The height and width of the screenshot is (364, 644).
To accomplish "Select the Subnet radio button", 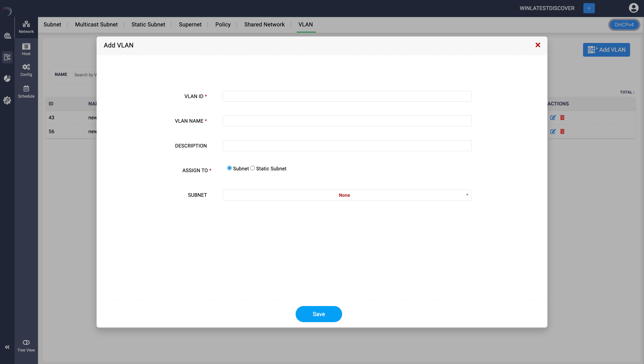I will pyautogui.click(x=229, y=168).
